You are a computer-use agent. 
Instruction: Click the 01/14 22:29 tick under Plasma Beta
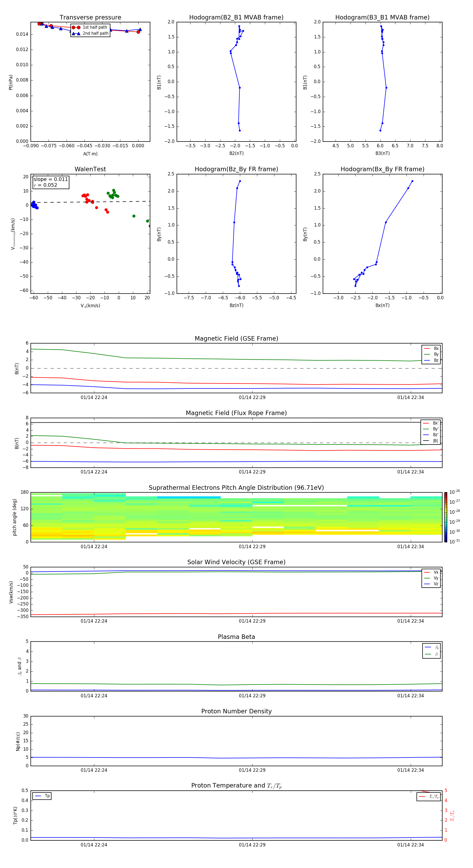(252, 695)
